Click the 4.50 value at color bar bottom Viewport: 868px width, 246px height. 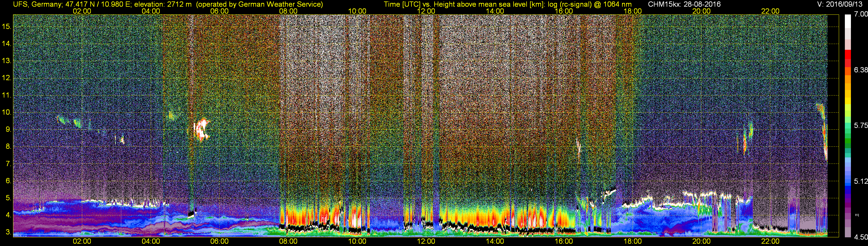(x=860, y=237)
